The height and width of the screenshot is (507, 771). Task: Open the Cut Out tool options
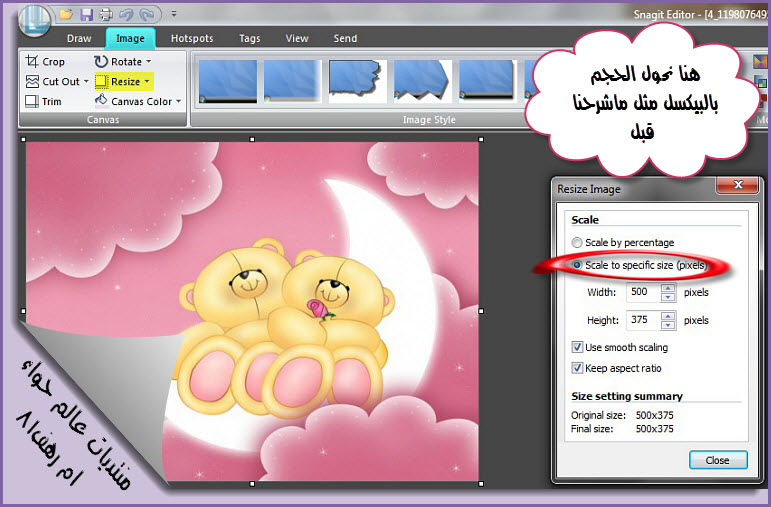pos(86,81)
